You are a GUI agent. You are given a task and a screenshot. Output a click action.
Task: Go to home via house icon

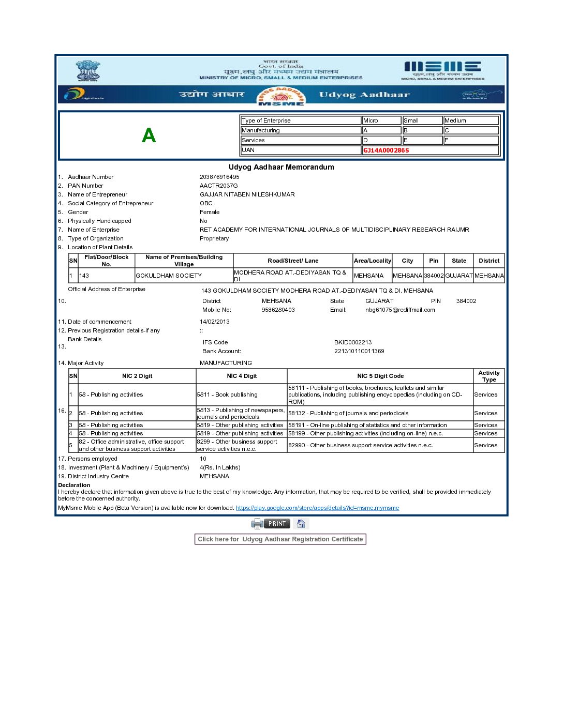coord(301,524)
